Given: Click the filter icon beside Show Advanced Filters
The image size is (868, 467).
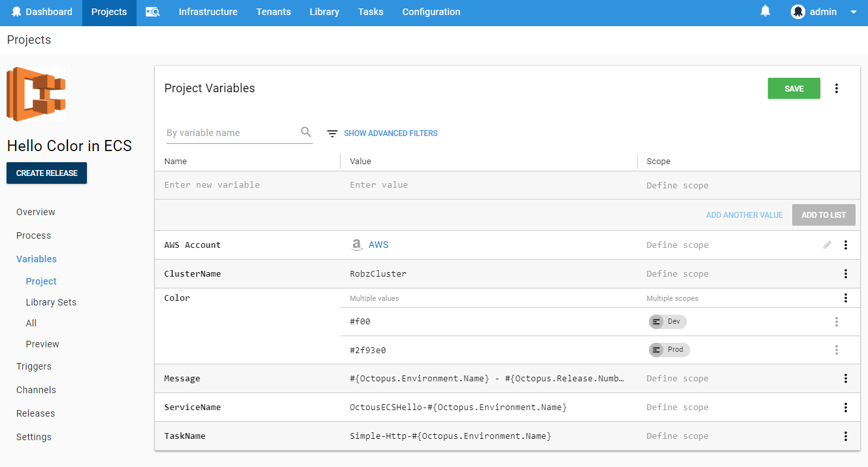Looking at the screenshot, I should [332, 133].
